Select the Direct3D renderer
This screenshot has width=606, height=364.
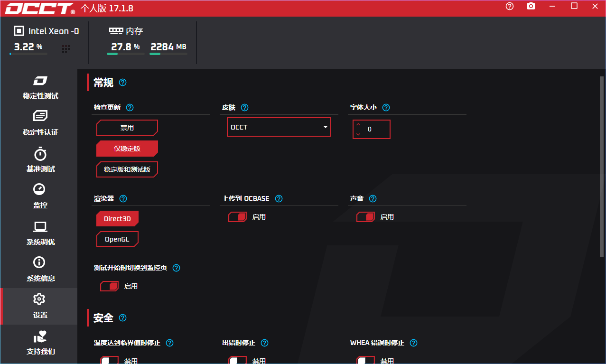click(x=117, y=219)
